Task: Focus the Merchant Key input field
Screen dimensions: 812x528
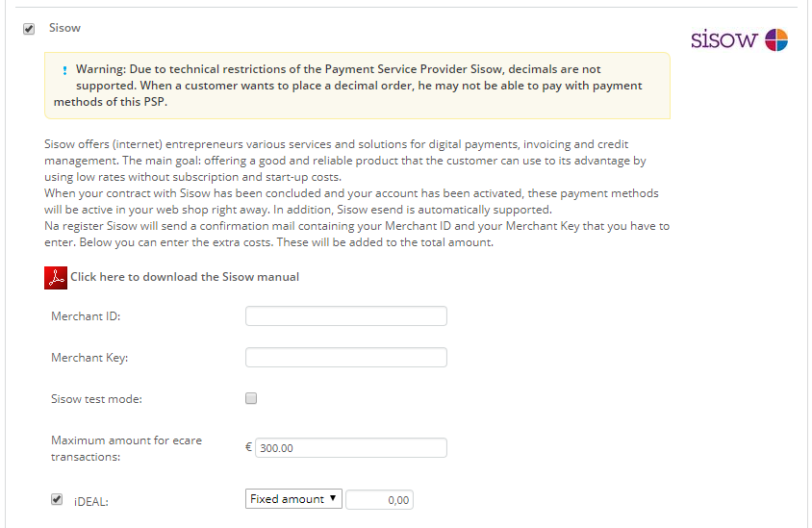Action: [346, 358]
